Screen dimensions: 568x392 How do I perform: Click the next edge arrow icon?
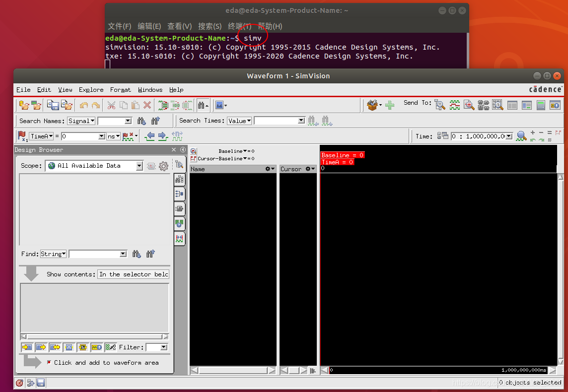coord(163,136)
